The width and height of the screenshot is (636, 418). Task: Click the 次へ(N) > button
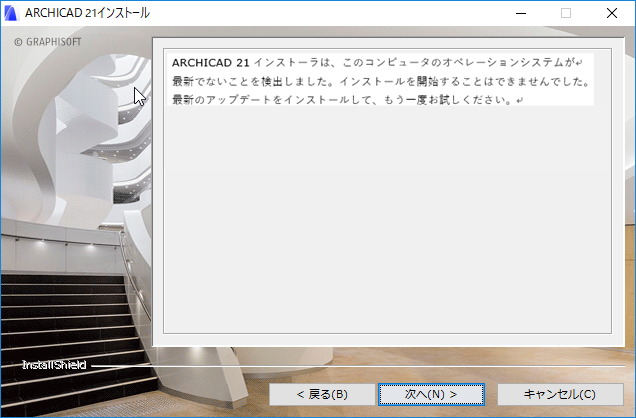coord(431,394)
